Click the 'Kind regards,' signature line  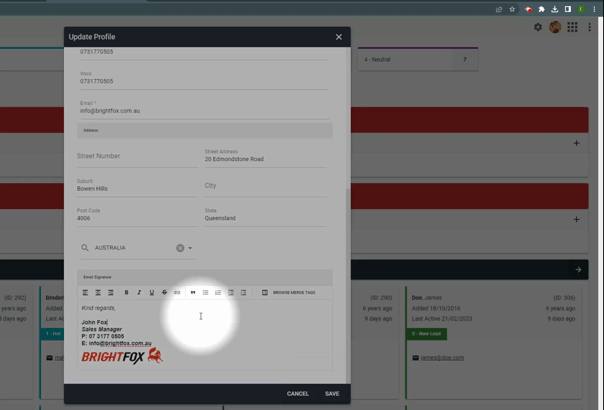[98, 308]
